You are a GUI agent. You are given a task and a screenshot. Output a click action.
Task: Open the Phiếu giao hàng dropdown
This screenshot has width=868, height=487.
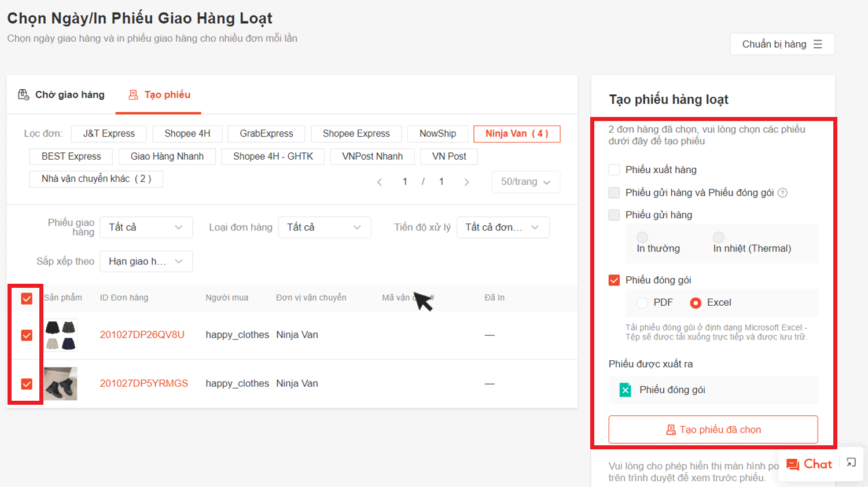pyautogui.click(x=146, y=227)
